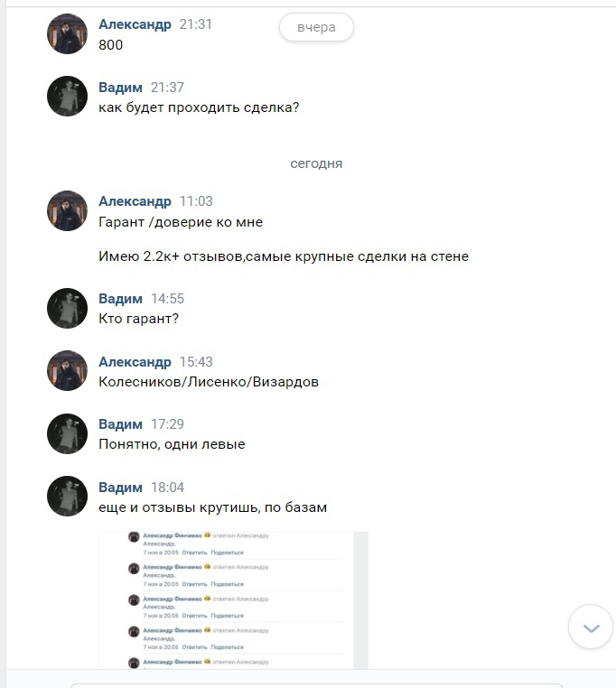Click Вадим's avatar beside 'Кто гарант?'

[67, 308]
